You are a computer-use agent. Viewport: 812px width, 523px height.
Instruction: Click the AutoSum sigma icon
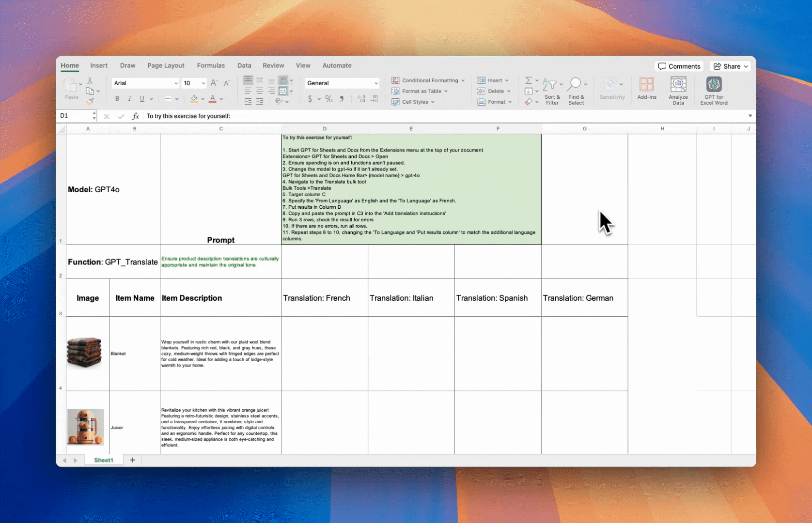pos(529,80)
